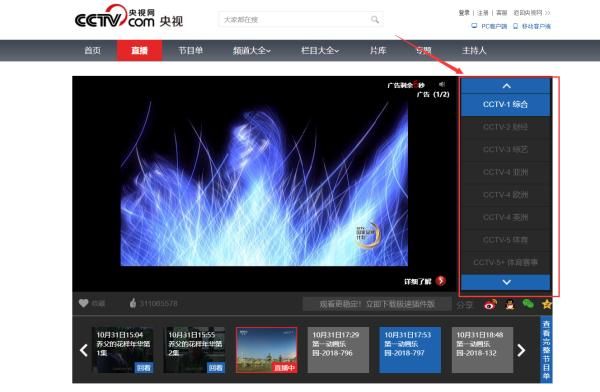Screen dimensions: 600x392
Task: Click the 登录 login link
Action: pos(464,13)
